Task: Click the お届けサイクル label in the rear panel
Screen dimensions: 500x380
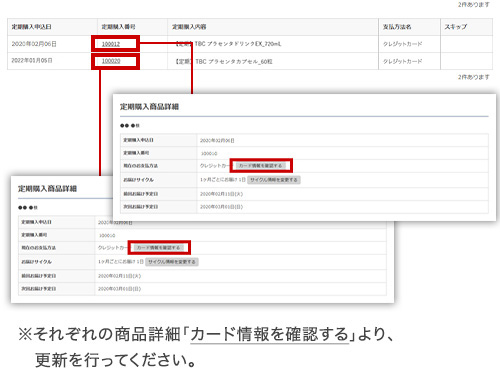Action: point(36,262)
